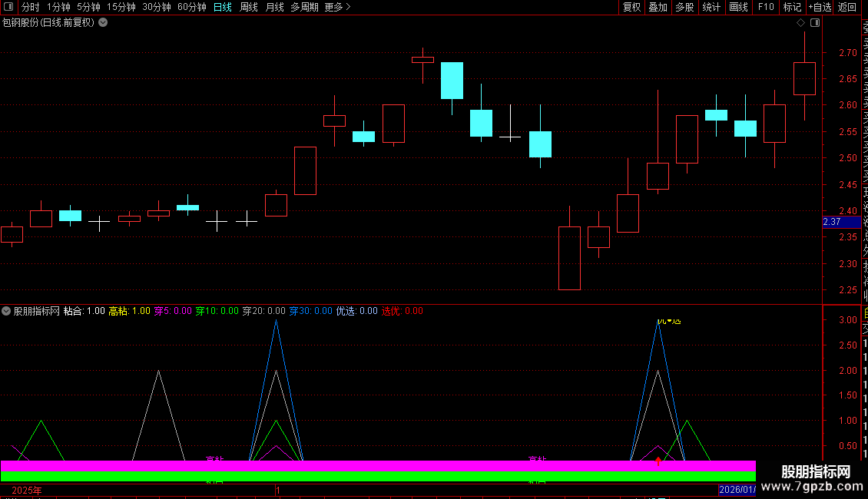
Task: Switch to 周线 weekly chart
Action: click(249, 7)
